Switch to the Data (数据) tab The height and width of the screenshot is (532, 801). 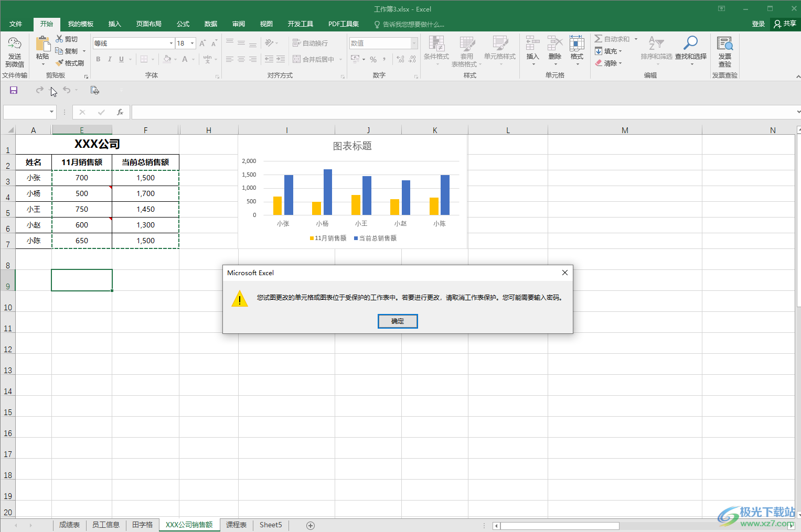(x=211, y=24)
